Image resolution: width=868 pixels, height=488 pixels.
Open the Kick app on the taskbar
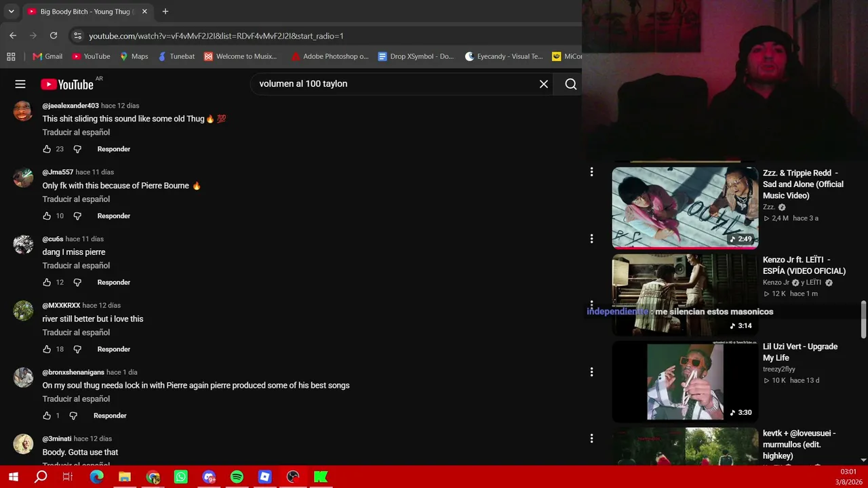(321, 477)
